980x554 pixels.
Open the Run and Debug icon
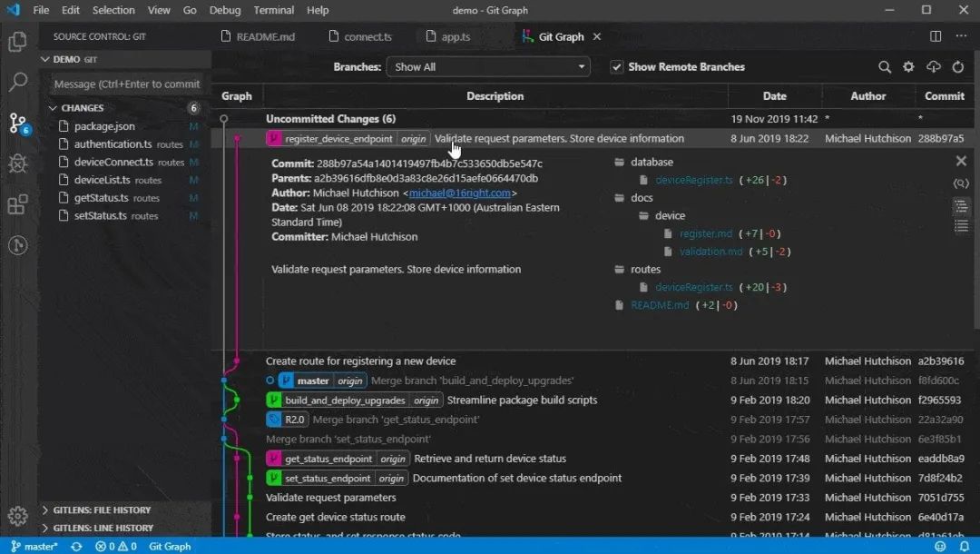click(x=20, y=163)
